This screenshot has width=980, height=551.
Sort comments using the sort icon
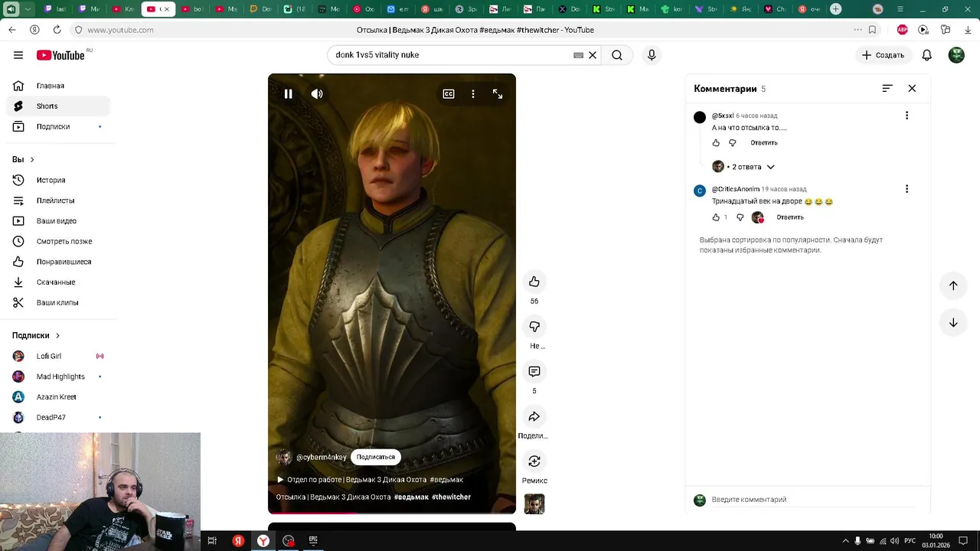coord(887,89)
